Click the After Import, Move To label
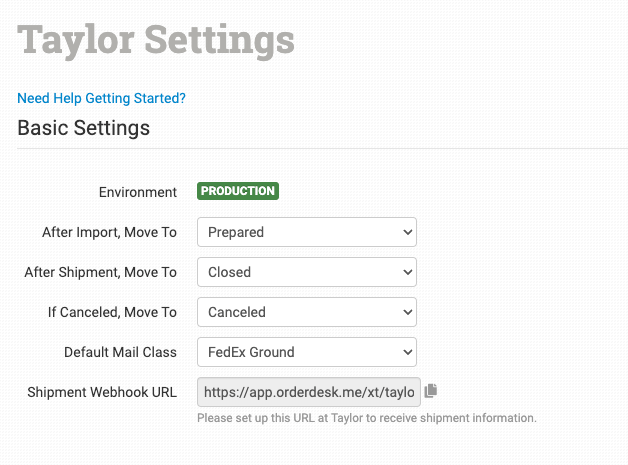The image size is (628, 465). 109,232
